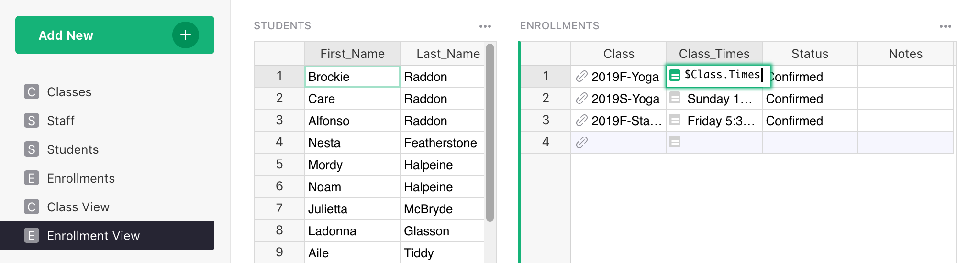The image size is (980, 263).
Task: Select the McBryde last name cell
Action: pos(443,208)
